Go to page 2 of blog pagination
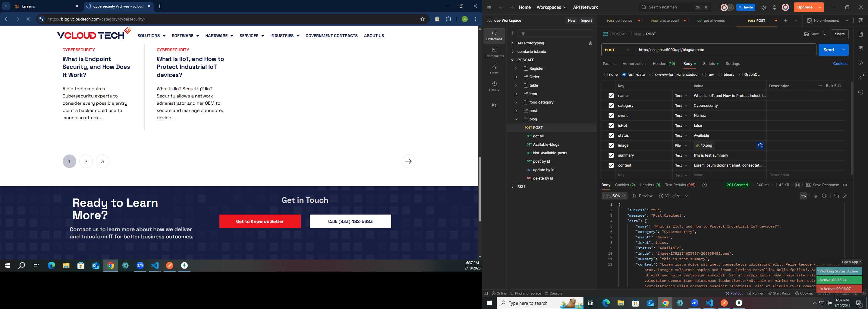The height and width of the screenshot is (309, 868). [86, 161]
